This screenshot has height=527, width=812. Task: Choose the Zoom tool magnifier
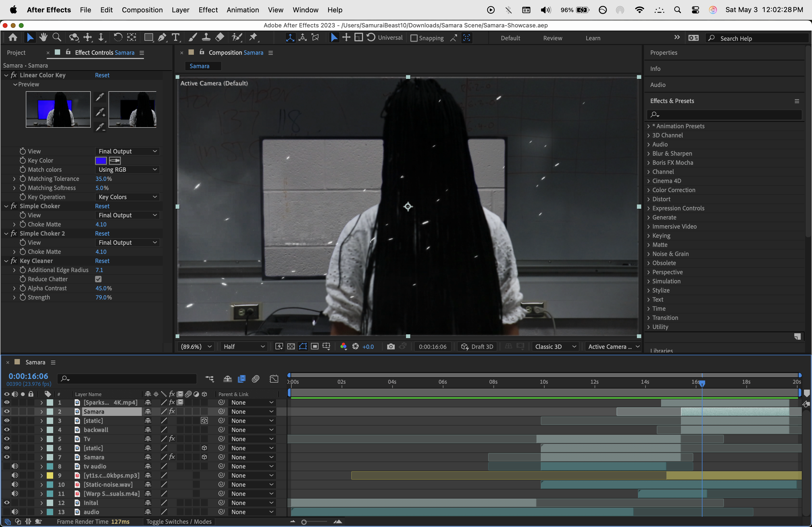[x=57, y=38]
